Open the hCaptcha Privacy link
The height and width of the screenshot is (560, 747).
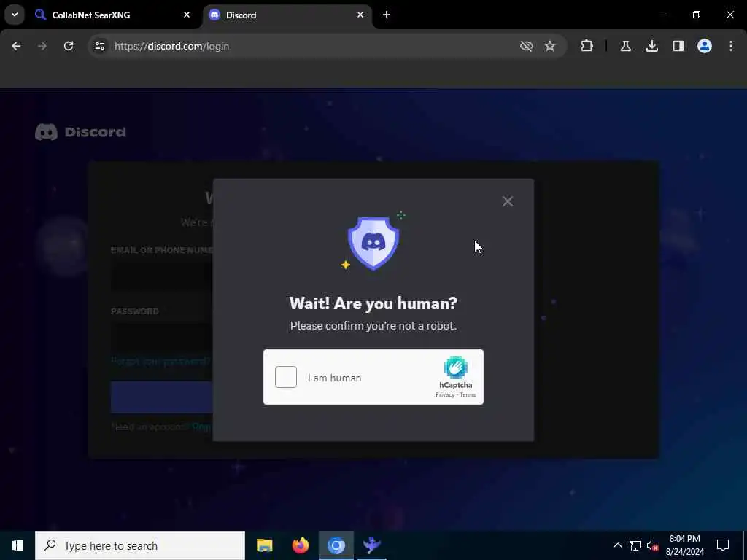coord(444,394)
